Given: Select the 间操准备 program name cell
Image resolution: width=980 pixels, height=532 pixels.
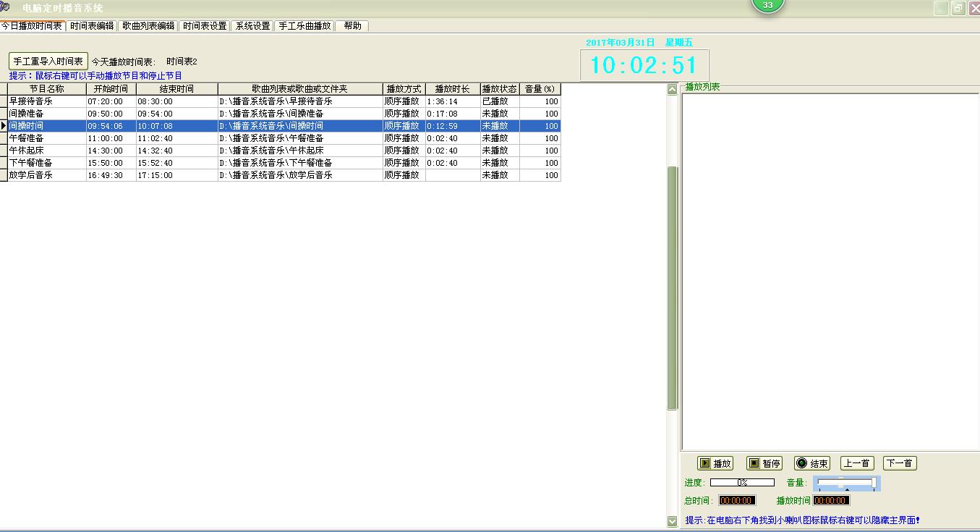Looking at the screenshot, I should 47,114.
